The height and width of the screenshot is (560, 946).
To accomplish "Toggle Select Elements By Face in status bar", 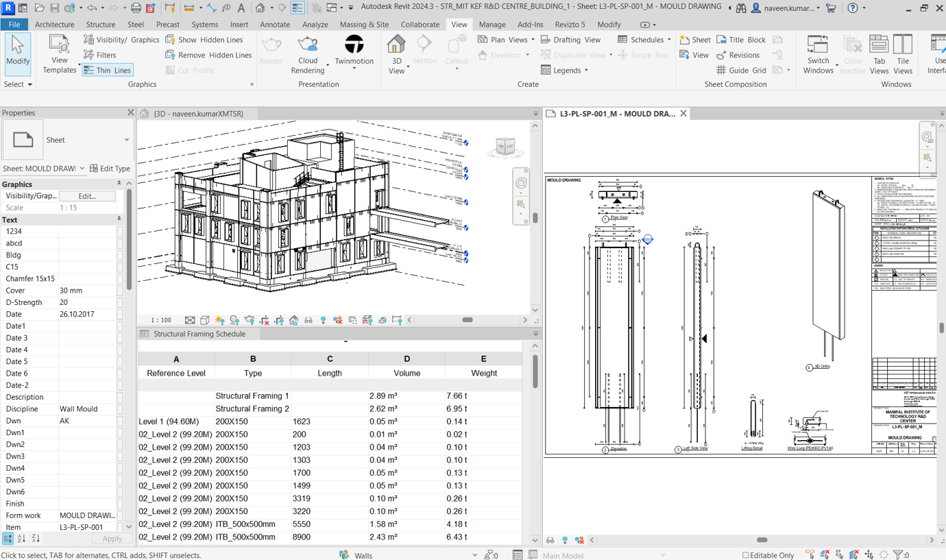I will pyautogui.click(x=855, y=555).
